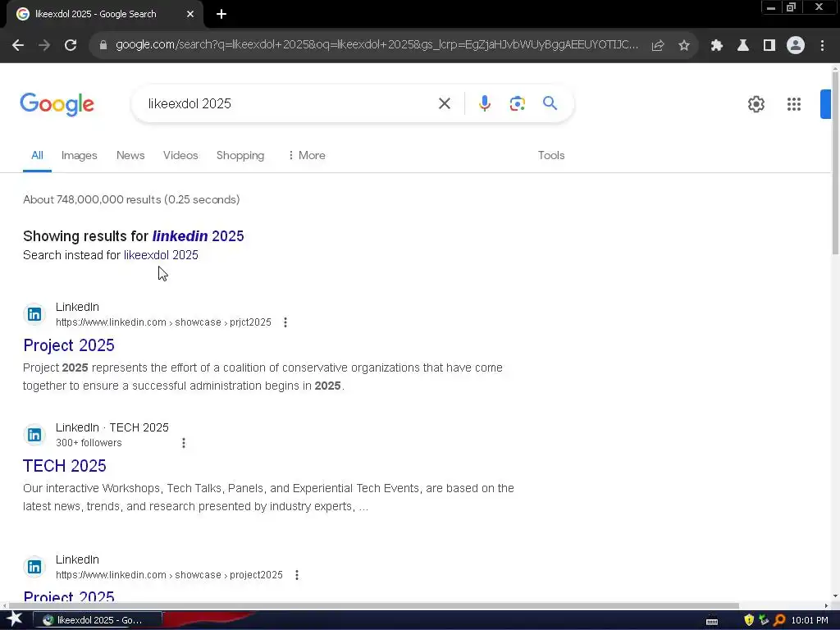Image resolution: width=840 pixels, height=630 pixels.
Task: Click the 10:01 PM taskbar clock
Action: [x=810, y=620]
